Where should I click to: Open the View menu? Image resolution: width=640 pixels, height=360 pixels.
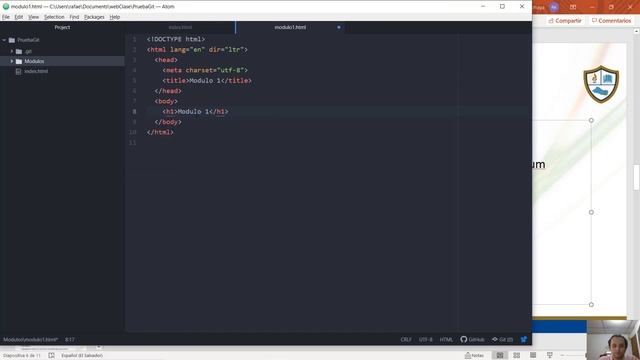[33, 17]
